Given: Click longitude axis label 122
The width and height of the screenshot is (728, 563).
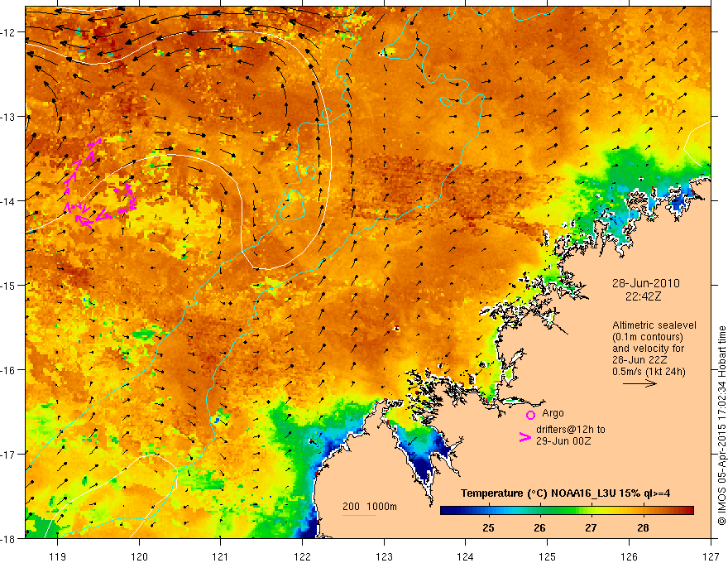Looking at the screenshot, I should tap(302, 556).
